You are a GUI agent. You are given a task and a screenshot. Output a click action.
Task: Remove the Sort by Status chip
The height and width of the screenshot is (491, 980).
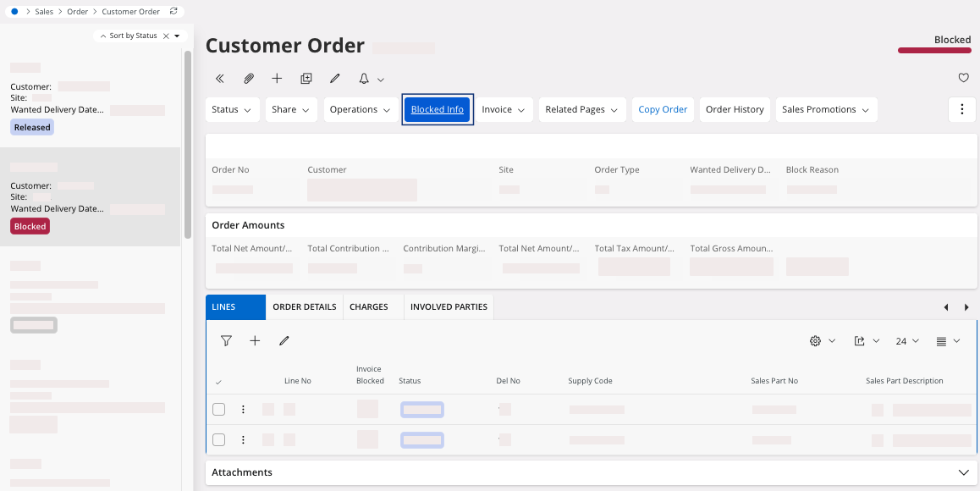pos(166,36)
